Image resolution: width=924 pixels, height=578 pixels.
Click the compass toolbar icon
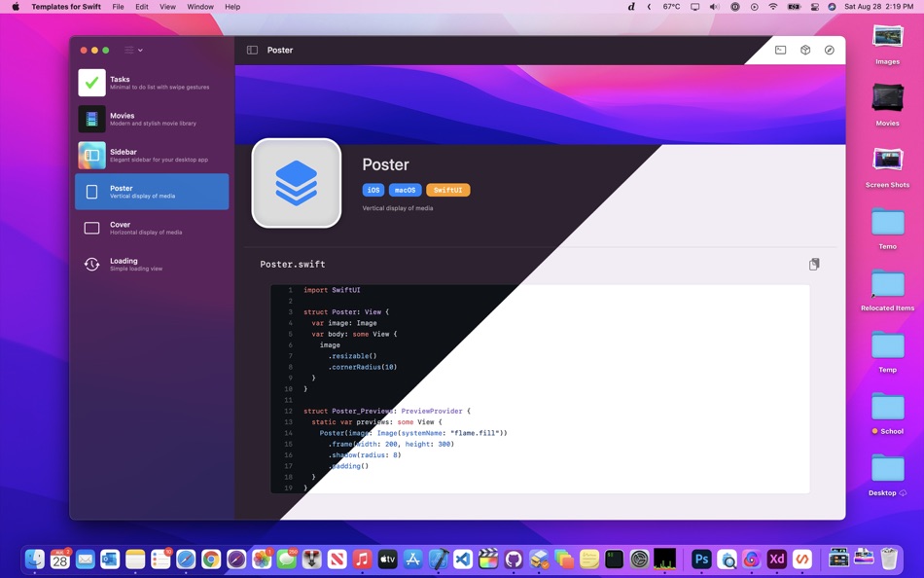click(x=829, y=51)
